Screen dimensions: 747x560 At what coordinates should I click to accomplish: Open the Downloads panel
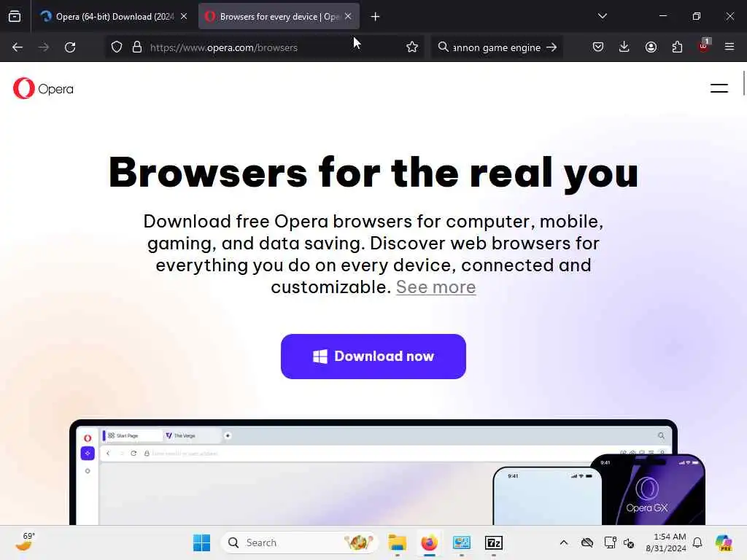[x=624, y=47]
